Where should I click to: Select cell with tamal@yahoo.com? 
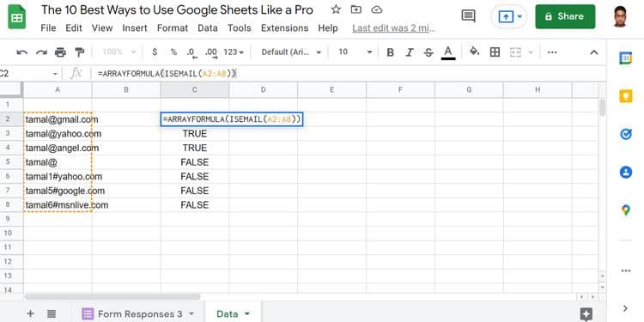(x=58, y=134)
